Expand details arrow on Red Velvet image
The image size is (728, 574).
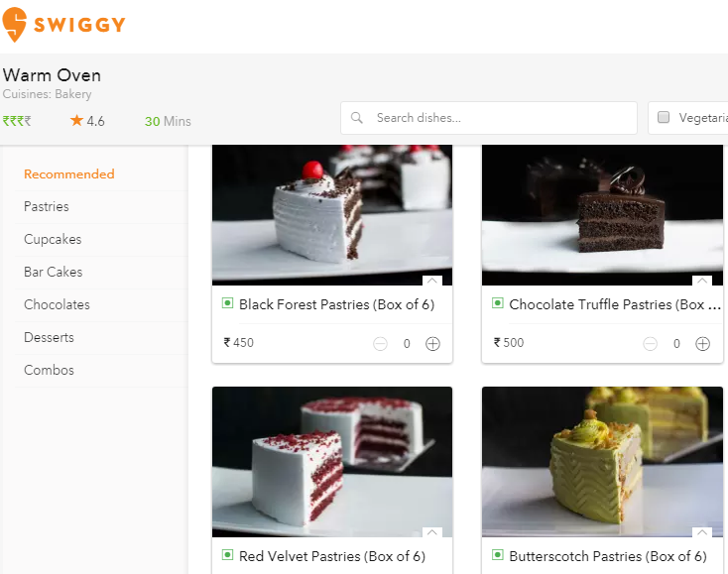(x=432, y=532)
